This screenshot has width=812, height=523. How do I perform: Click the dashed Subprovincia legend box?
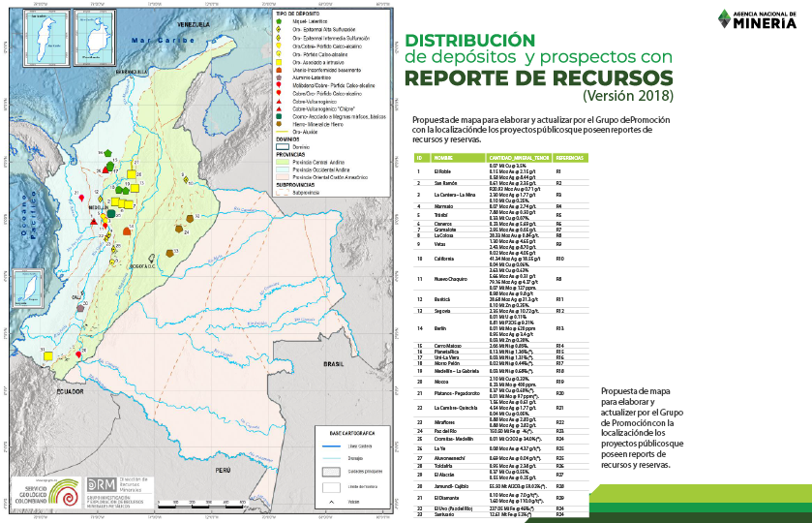(x=282, y=193)
